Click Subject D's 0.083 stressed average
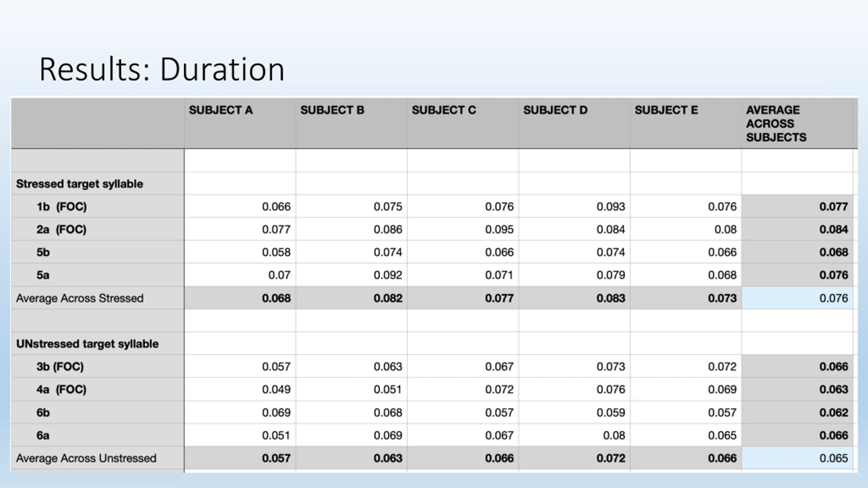Image resolution: width=868 pixels, height=488 pixels. point(611,298)
